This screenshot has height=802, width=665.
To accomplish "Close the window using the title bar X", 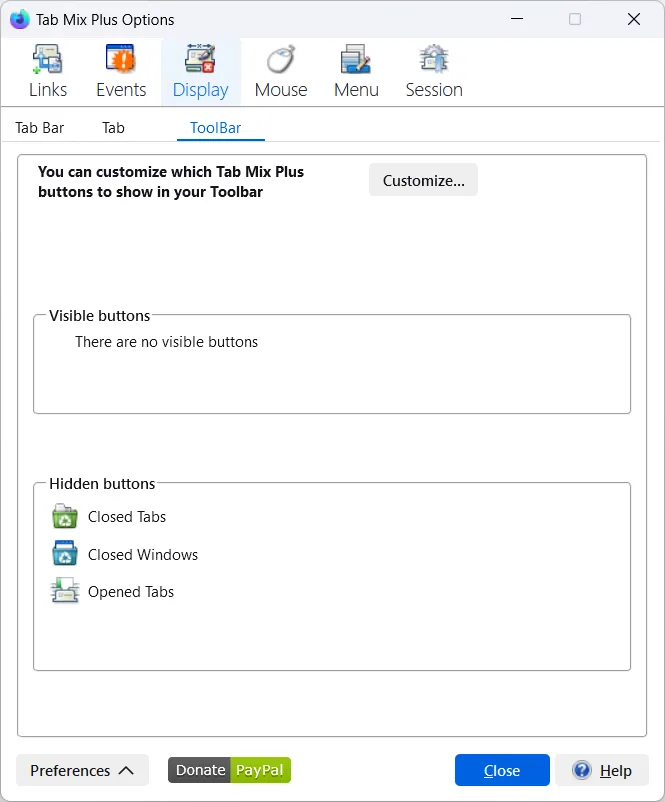I will [634, 19].
